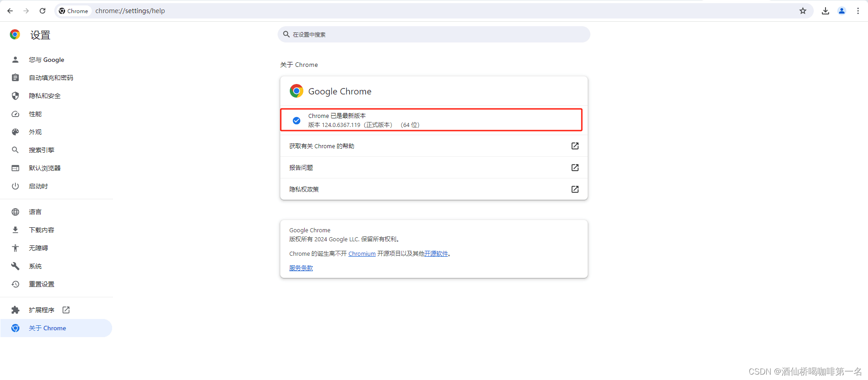Click person icon next to 您与 Google
Image resolution: width=868 pixels, height=380 pixels.
pyautogui.click(x=15, y=60)
